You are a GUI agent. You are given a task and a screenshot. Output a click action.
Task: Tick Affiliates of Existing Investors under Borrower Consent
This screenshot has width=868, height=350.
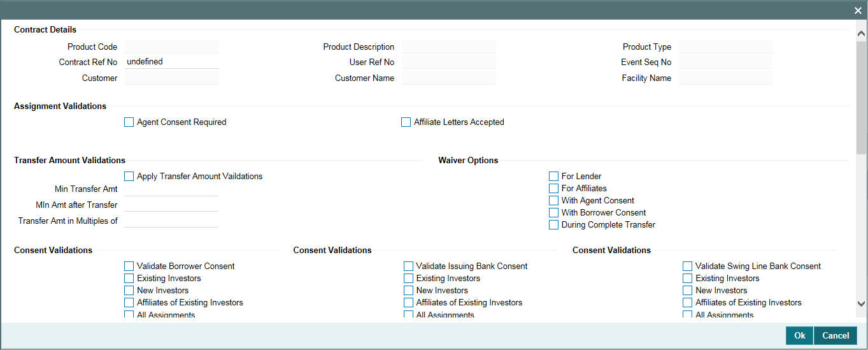coord(129,303)
